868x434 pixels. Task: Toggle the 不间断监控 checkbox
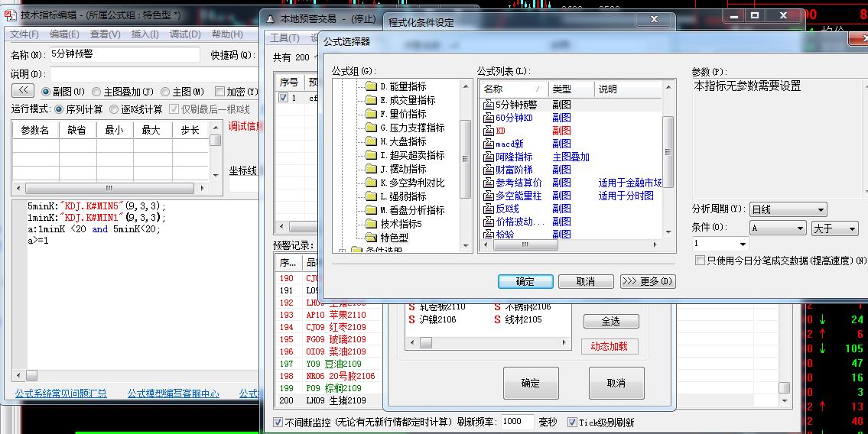(x=278, y=423)
